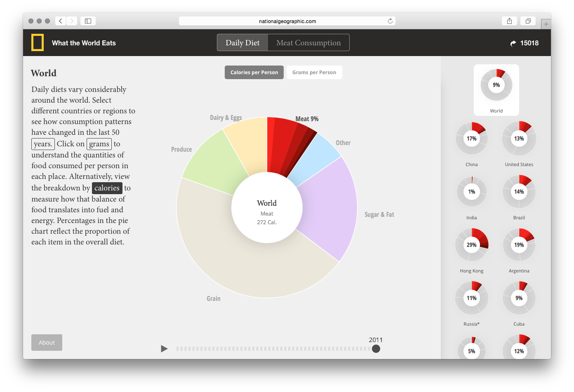
Task: Click the About button
Action: pyautogui.click(x=47, y=343)
